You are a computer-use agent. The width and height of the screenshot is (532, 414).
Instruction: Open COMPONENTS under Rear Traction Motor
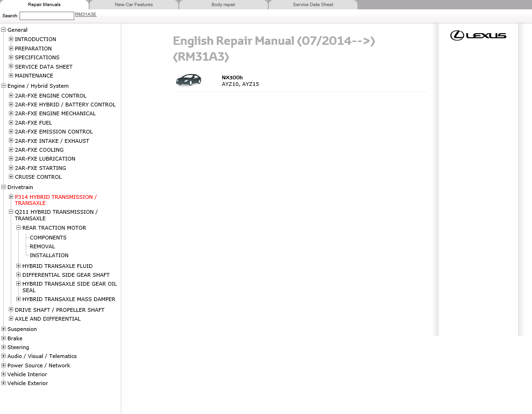48,238
